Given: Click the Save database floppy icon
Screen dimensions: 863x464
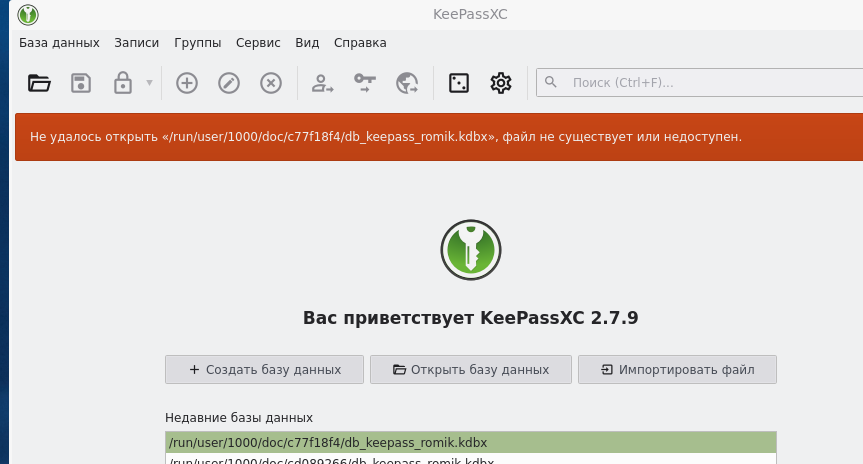Looking at the screenshot, I should (x=81, y=83).
